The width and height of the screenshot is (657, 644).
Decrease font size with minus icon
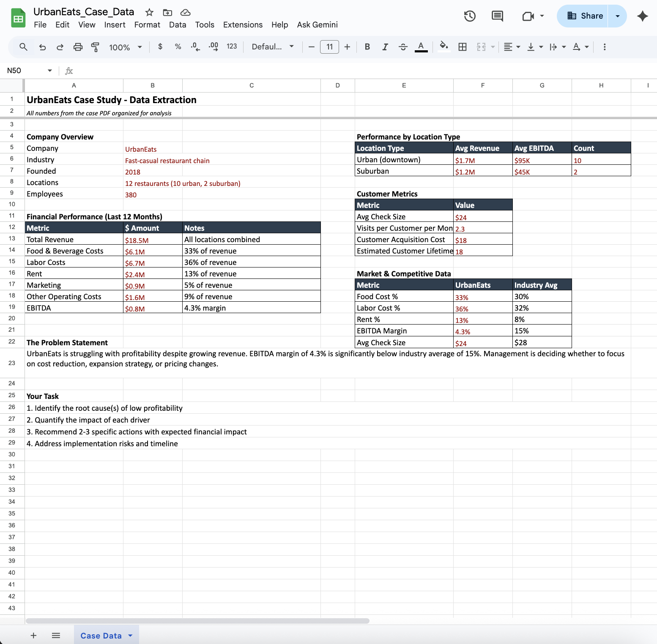tap(312, 47)
